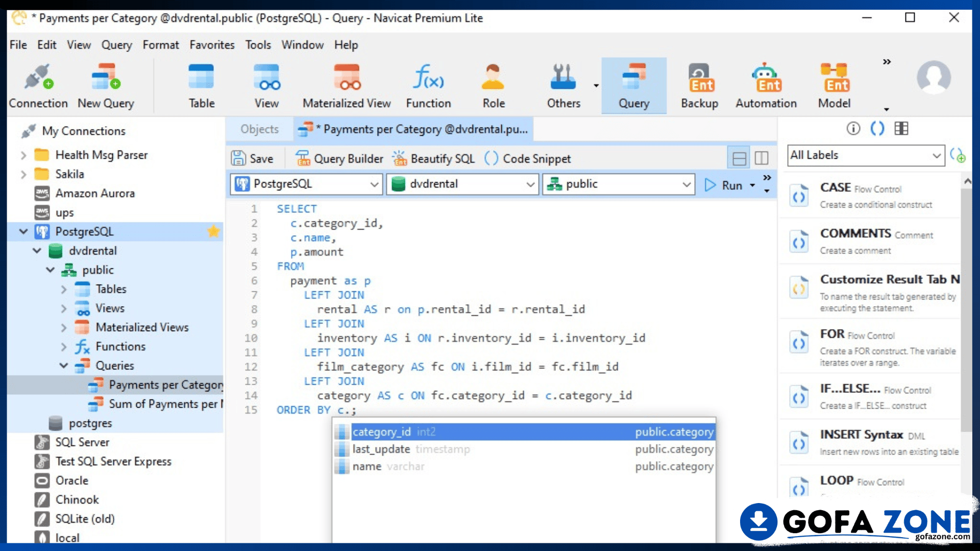
Task: Save the query
Action: pos(252,159)
